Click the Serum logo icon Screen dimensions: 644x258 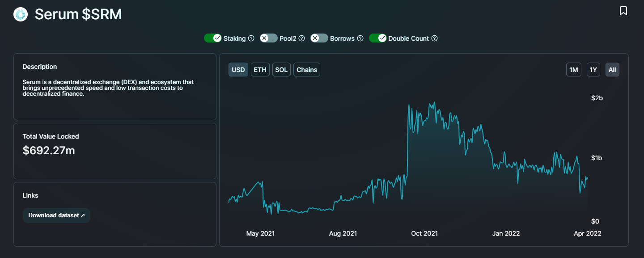point(21,14)
